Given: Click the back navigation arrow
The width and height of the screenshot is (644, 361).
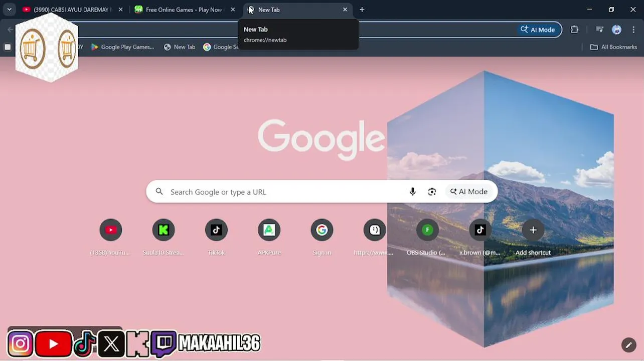Looking at the screenshot, I should 10,30.
